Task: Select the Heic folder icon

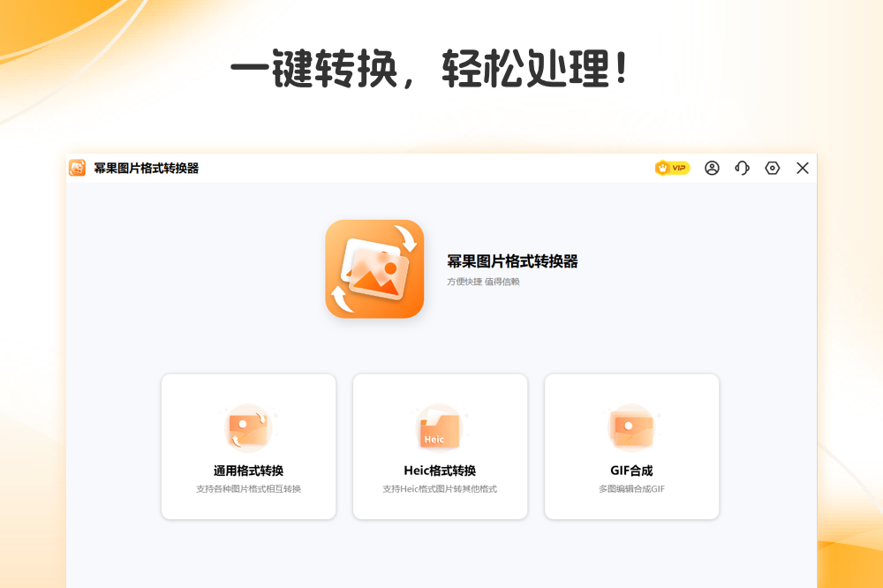Action: 440,428
